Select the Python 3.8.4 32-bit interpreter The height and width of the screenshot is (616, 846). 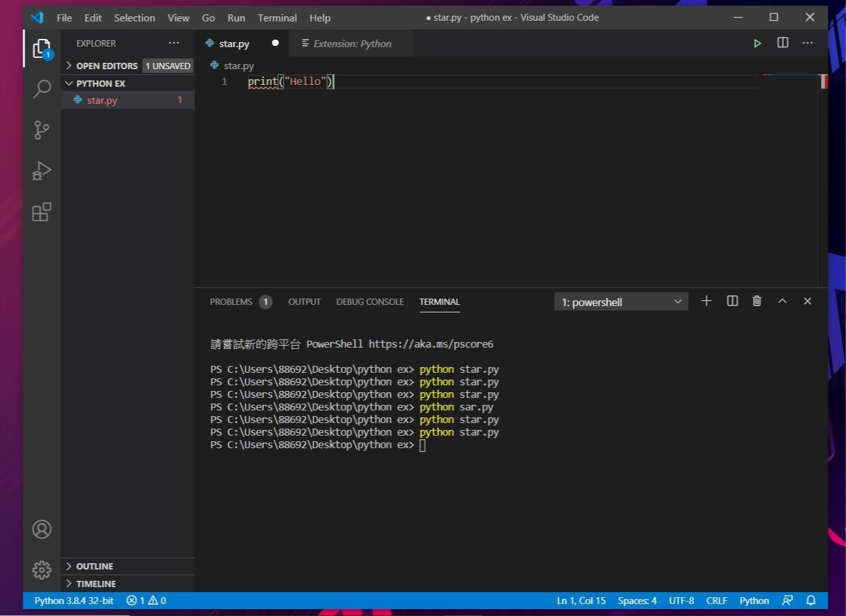tap(74, 600)
